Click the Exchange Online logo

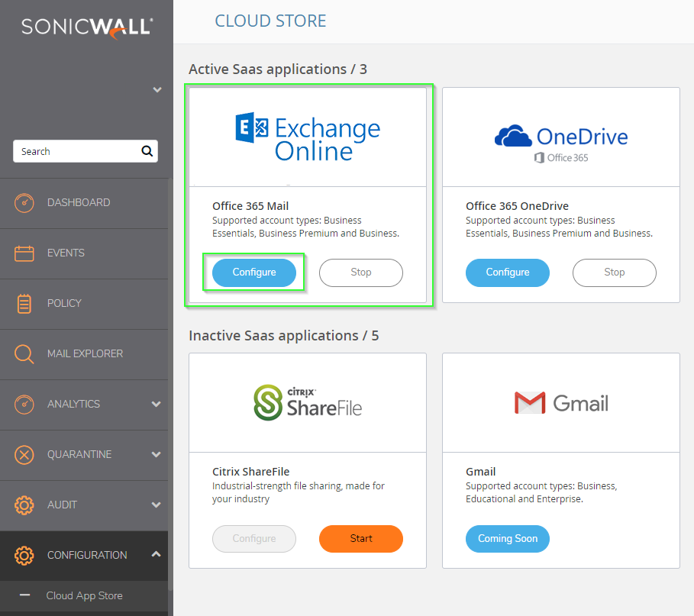pyautogui.click(x=308, y=137)
